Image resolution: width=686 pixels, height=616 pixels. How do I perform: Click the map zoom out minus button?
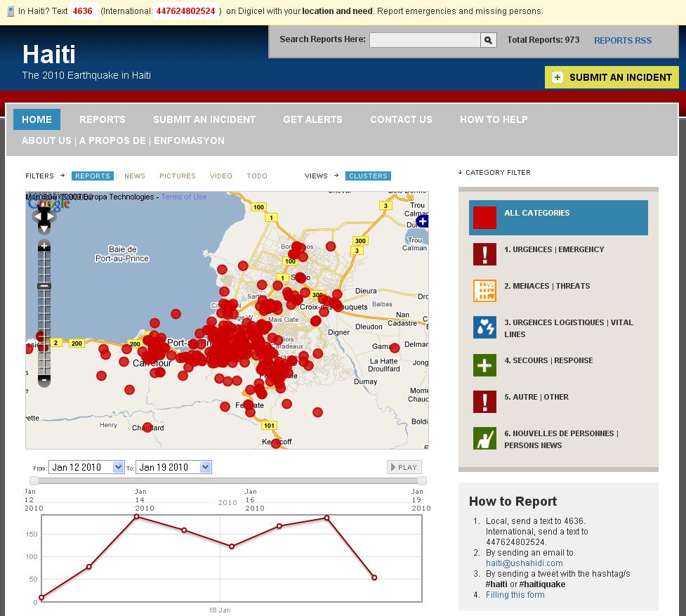pos(44,380)
